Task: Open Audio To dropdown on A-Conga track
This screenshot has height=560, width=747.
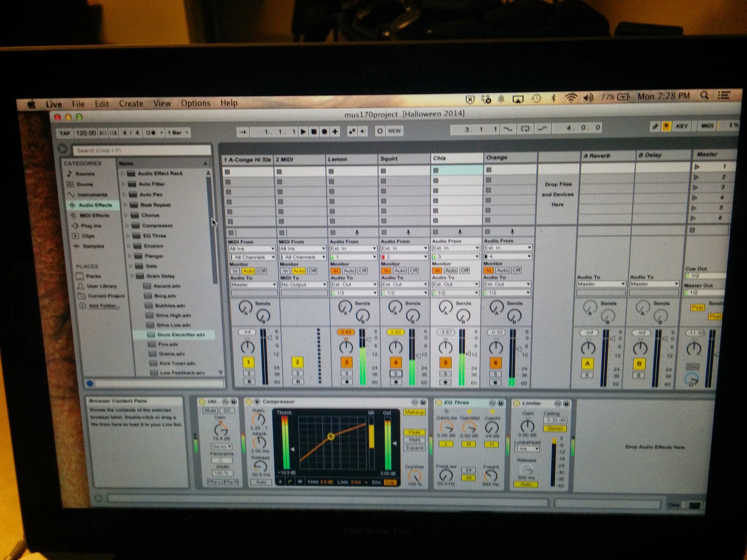Action: click(x=253, y=285)
